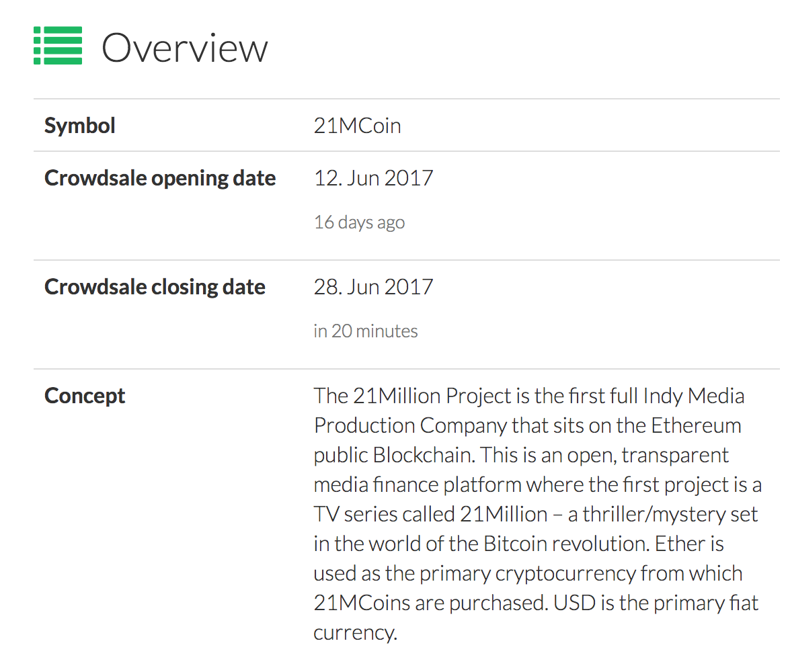This screenshot has height=672, width=788.
Task: Select the 21MCoin symbol value
Action: 357,126
